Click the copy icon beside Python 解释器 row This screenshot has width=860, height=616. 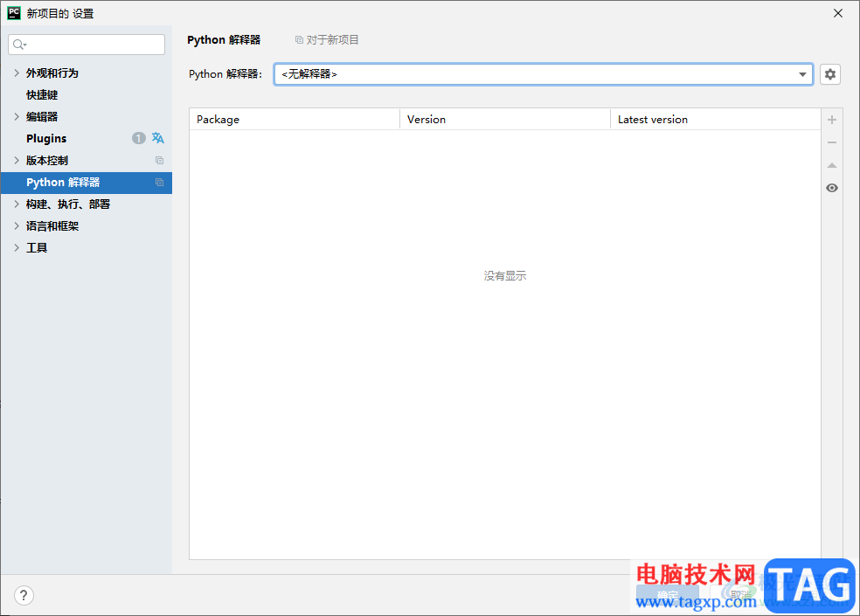(x=159, y=182)
